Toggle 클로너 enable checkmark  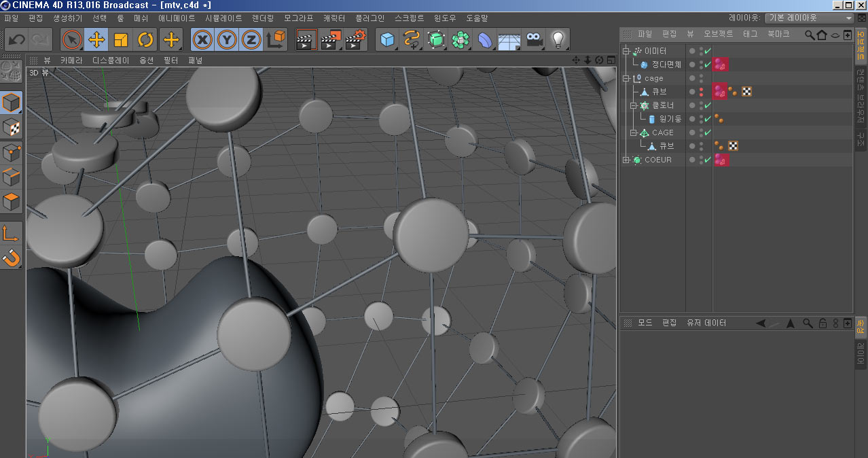pos(708,105)
